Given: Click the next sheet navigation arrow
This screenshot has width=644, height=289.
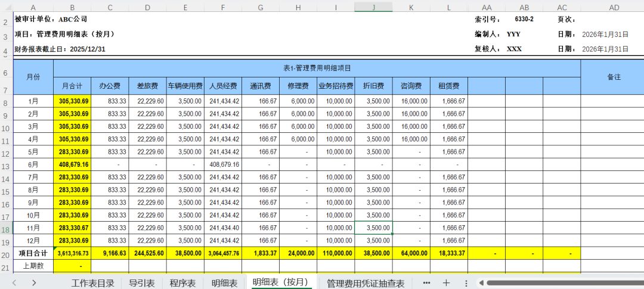Looking at the screenshot, I should 34,283.
